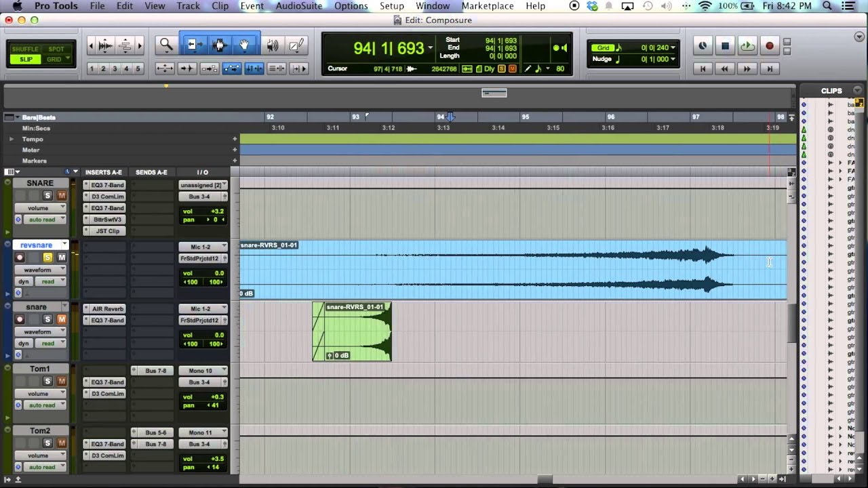Open the Setup menu
This screenshot has width=868, height=488.
tap(391, 6)
